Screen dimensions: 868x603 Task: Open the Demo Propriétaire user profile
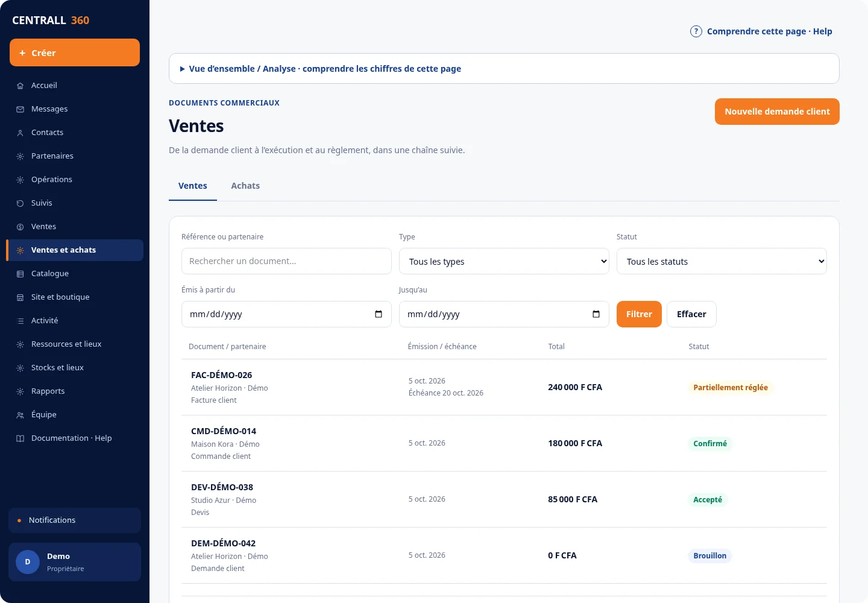coord(75,562)
